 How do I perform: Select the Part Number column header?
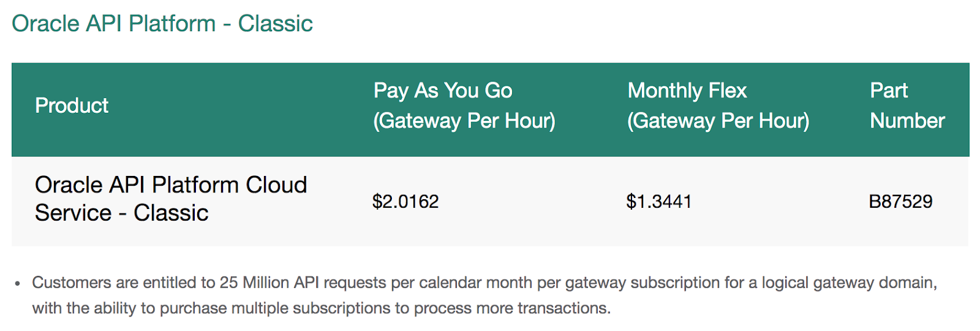click(907, 105)
